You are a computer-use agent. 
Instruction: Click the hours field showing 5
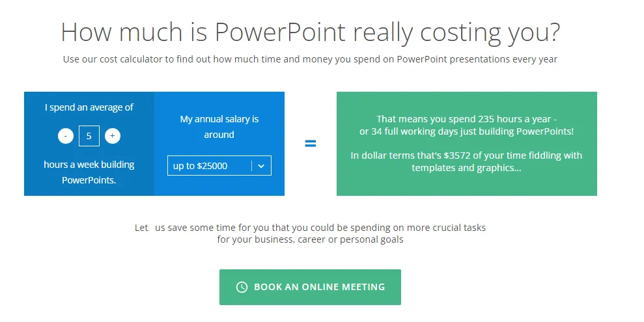[x=89, y=136]
